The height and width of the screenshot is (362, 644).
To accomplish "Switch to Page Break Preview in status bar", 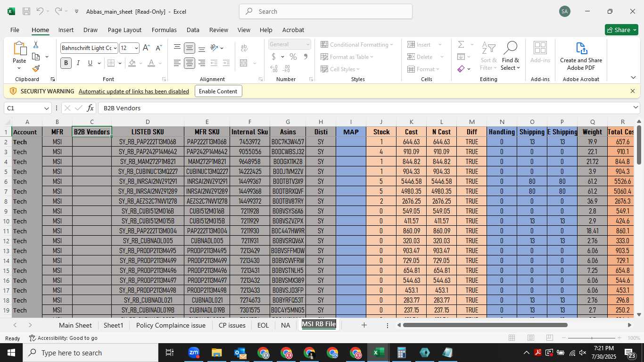I will (x=550, y=338).
